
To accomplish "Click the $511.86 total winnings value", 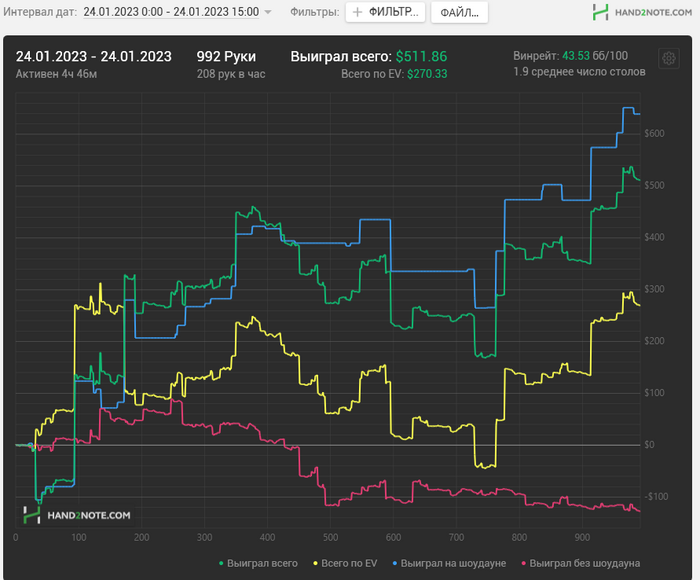I will pos(421,57).
